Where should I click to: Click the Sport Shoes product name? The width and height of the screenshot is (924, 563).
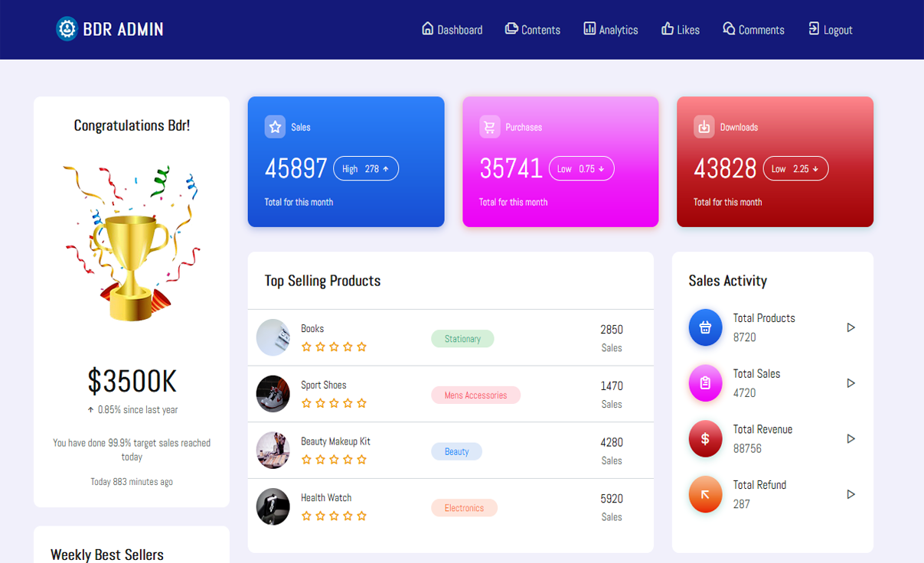click(324, 386)
